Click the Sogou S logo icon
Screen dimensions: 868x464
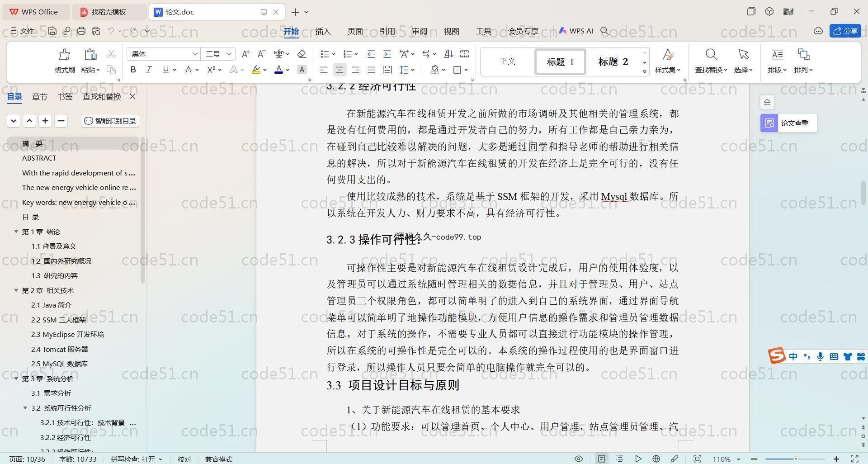(777, 356)
